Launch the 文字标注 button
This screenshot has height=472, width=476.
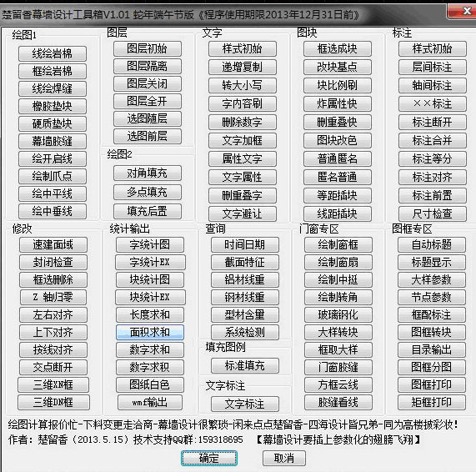[x=245, y=404]
